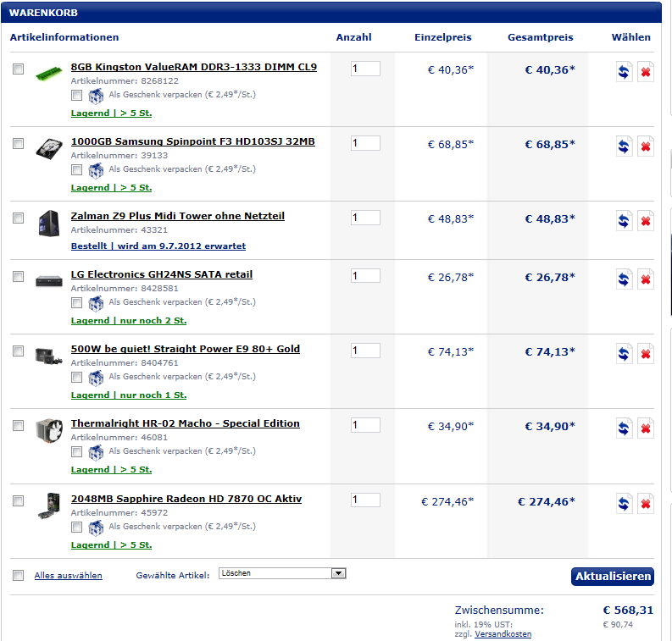Screen dimensions: 672x641
Task: Open the Gewählte Artikel Löschen dropdown
Action: 282,573
